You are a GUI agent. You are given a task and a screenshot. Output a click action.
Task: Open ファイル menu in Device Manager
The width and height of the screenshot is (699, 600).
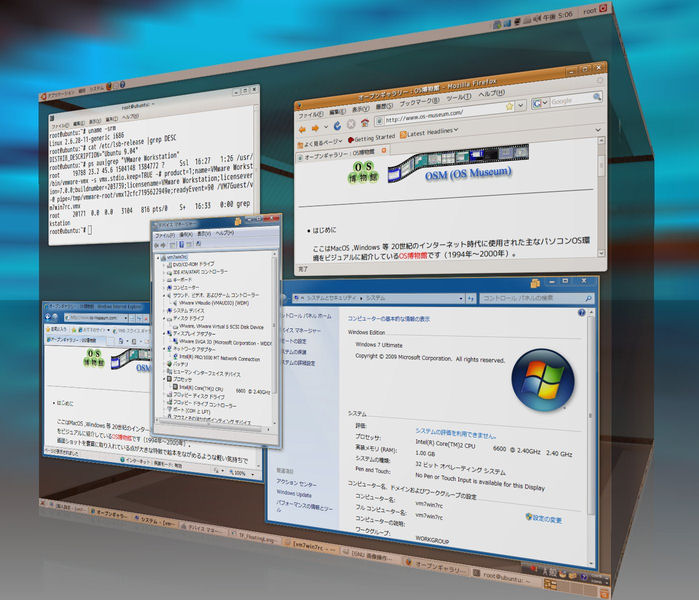[x=164, y=235]
